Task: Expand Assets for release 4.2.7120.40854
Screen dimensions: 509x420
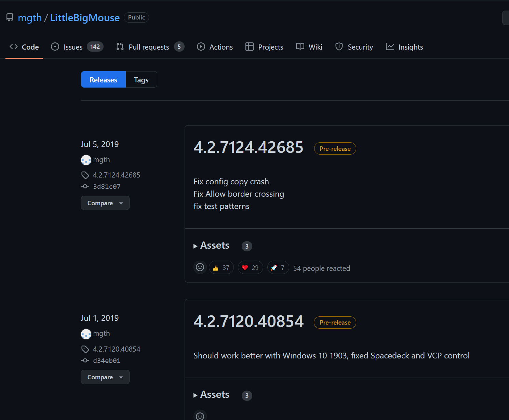Action: coord(212,395)
